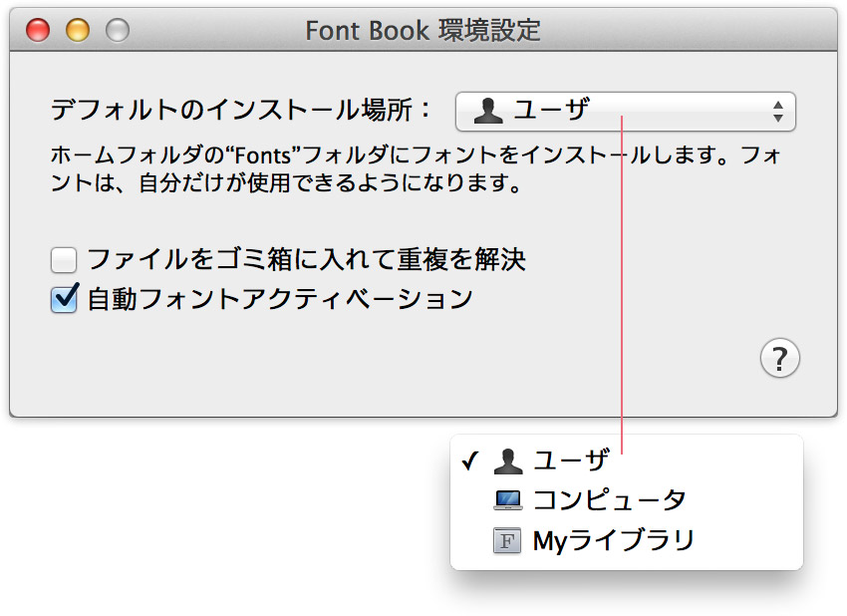Close the Font Book 環境設定 window
The width and height of the screenshot is (847, 616).
coord(38,30)
